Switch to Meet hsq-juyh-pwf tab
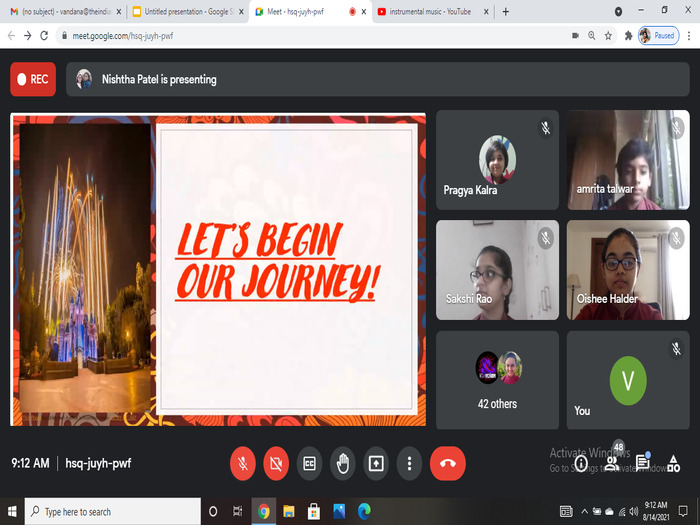This screenshot has width=700, height=525. tap(310, 12)
